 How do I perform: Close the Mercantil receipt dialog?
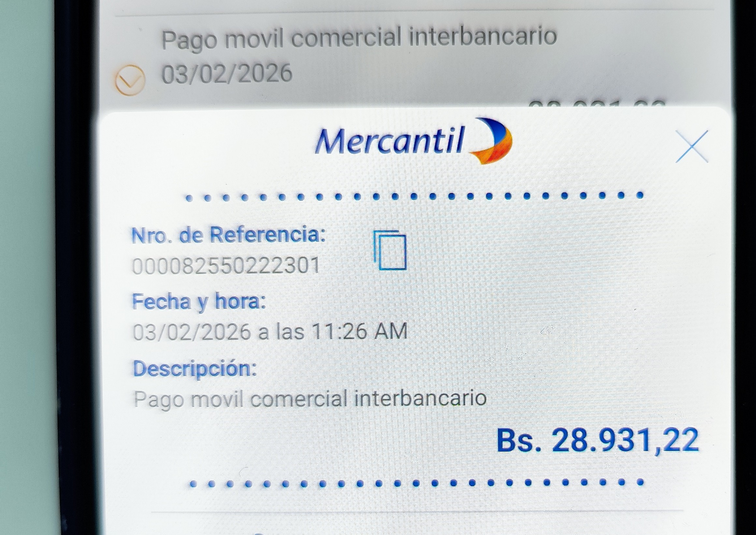(692, 147)
